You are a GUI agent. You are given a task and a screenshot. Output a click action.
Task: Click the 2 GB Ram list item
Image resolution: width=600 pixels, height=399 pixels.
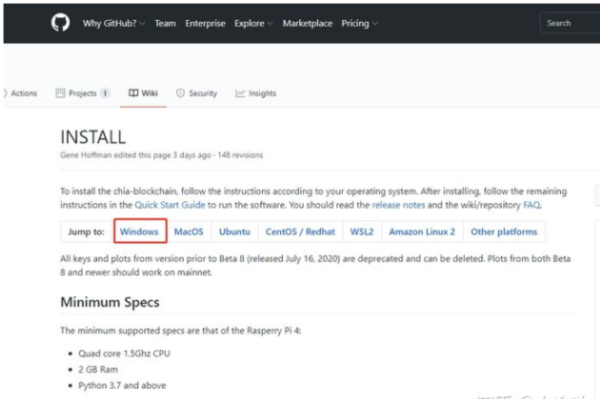click(98, 369)
